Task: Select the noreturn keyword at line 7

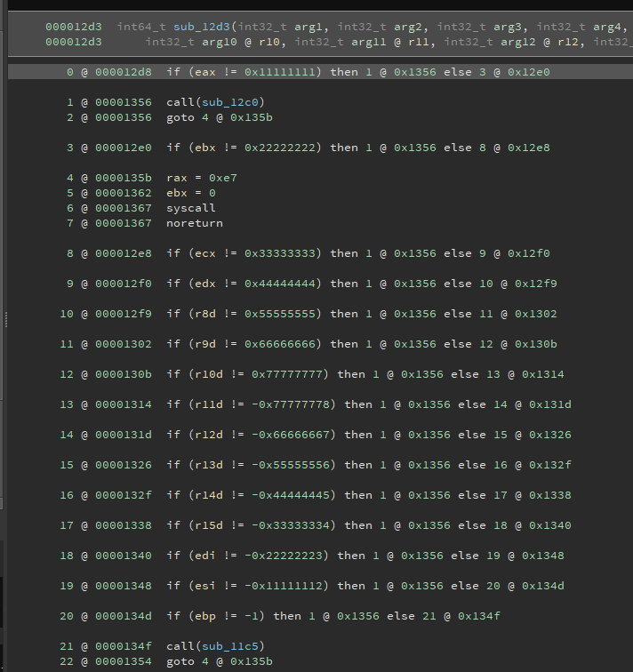Action: (194, 223)
